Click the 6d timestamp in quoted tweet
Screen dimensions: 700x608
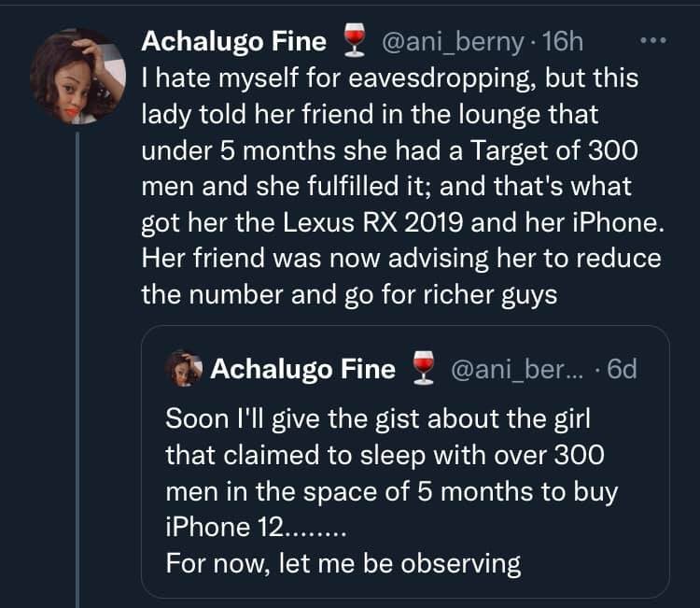coord(622,369)
